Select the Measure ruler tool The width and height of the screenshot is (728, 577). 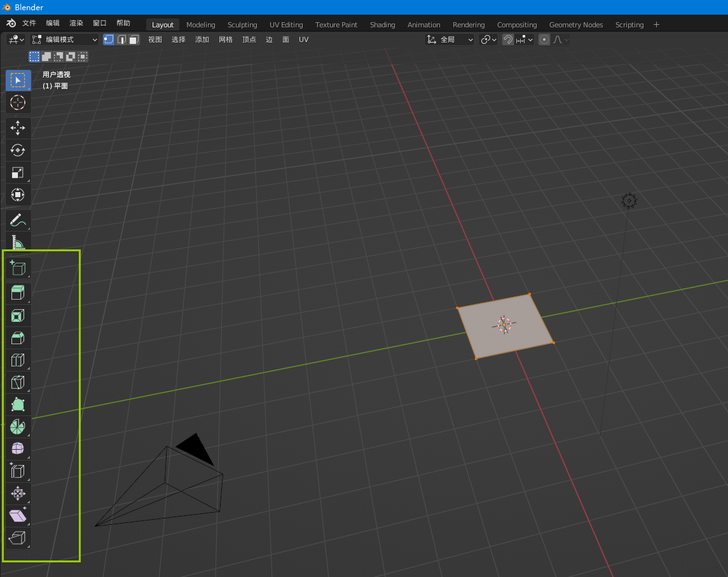[x=18, y=242]
